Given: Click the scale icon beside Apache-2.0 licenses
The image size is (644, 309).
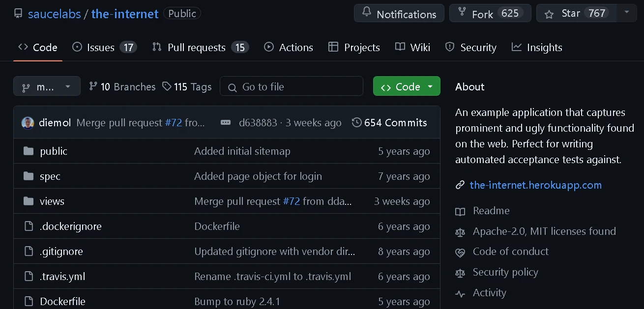Looking at the screenshot, I should click(460, 232).
